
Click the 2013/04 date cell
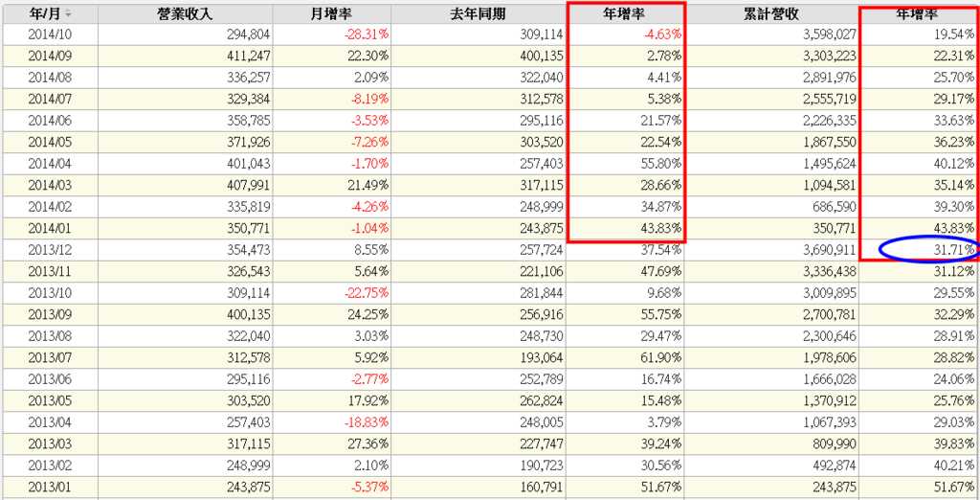pyautogui.click(x=51, y=423)
